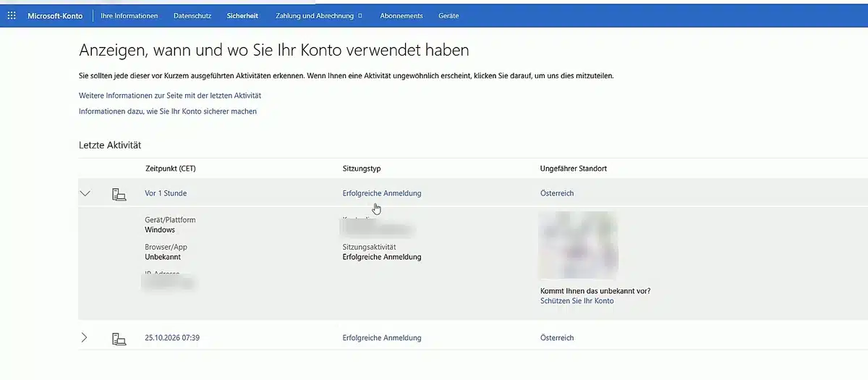Click Erfolgreiche Anmeldung in Vor 1 Stunde row
Viewport: 868px width, 380px height.
(382, 193)
